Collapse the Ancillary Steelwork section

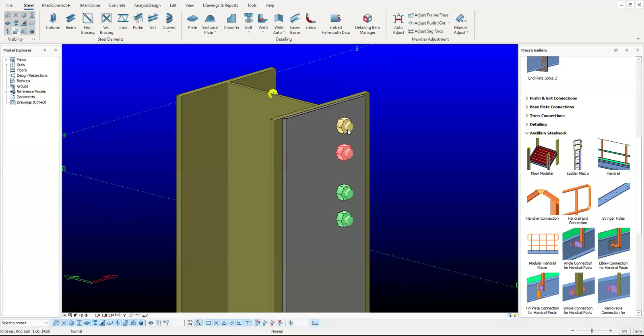527,133
